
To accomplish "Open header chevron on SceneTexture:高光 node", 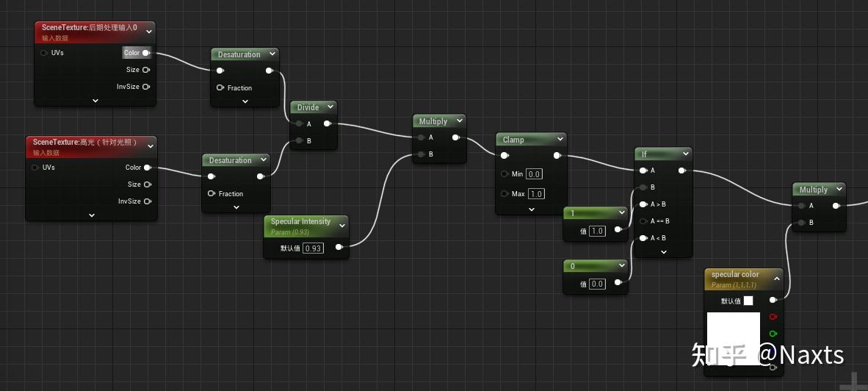I will point(149,146).
